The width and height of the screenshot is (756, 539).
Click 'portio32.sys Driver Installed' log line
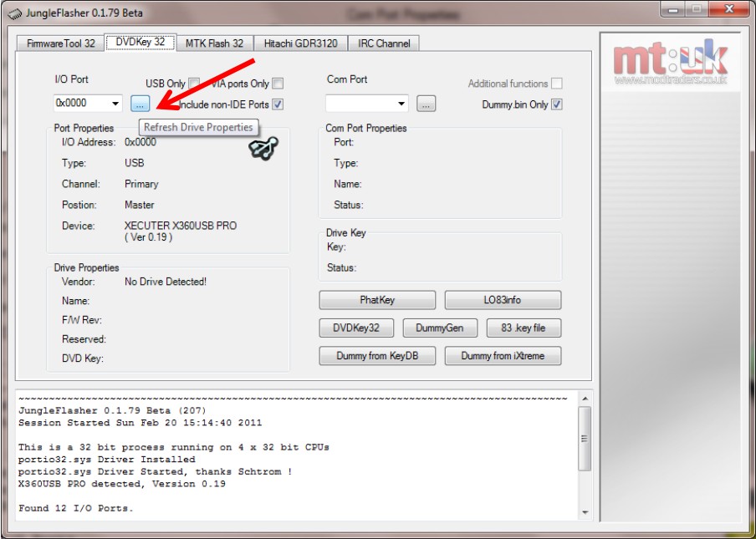[106, 460]
